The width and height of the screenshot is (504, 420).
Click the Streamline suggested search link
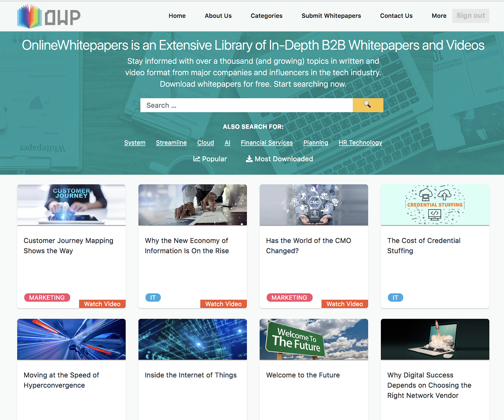(x=171, y=143)
